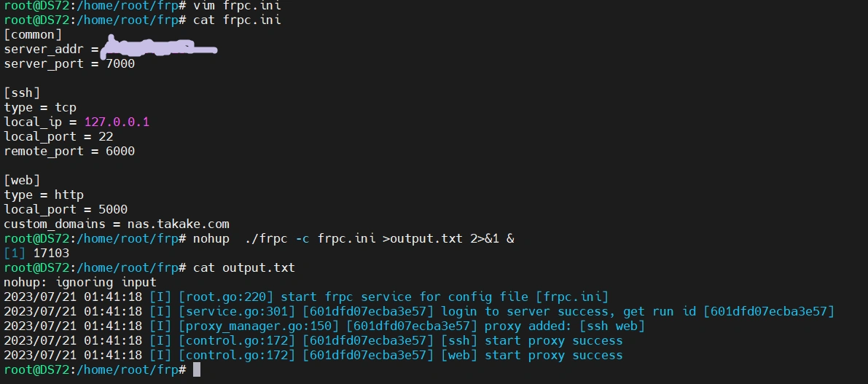Click the [ssh] section header in the config

point(22,93)
